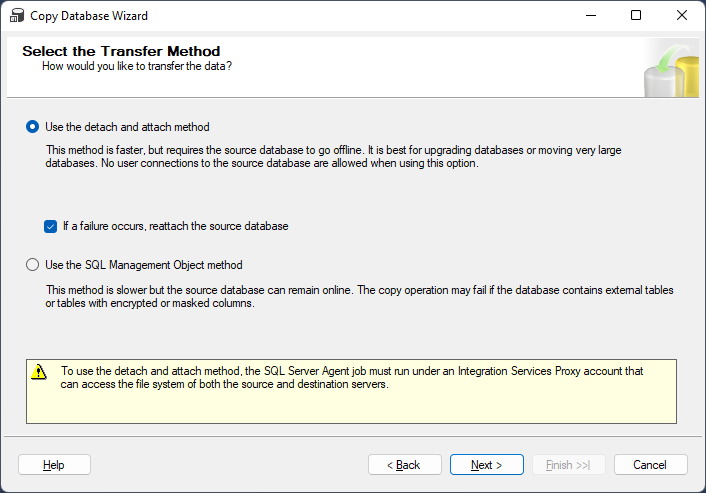Click the Copy Database Wizard title bar icon
The width and height of the screenshot is (706, 493).
pyautogui.click(x=17, y=16)
